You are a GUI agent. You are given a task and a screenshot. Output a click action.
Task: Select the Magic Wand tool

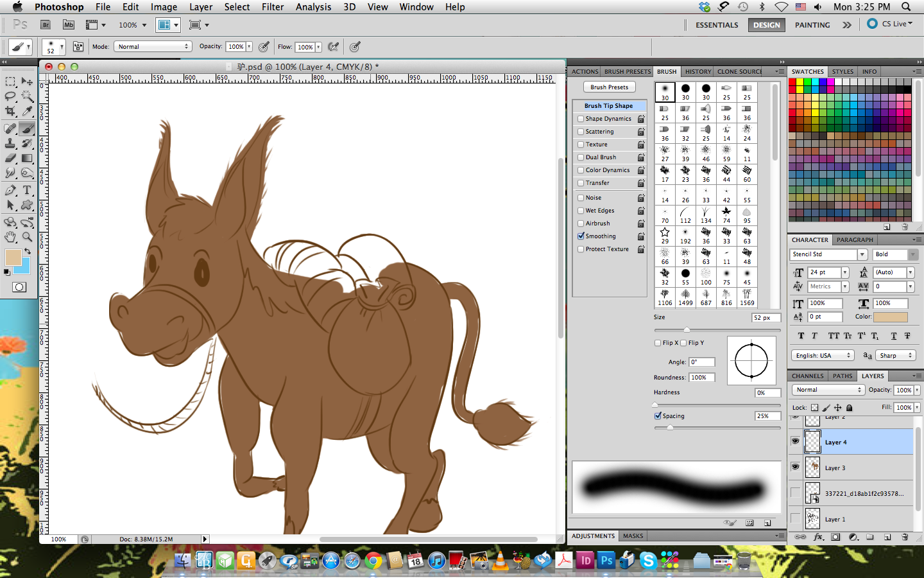27,96
